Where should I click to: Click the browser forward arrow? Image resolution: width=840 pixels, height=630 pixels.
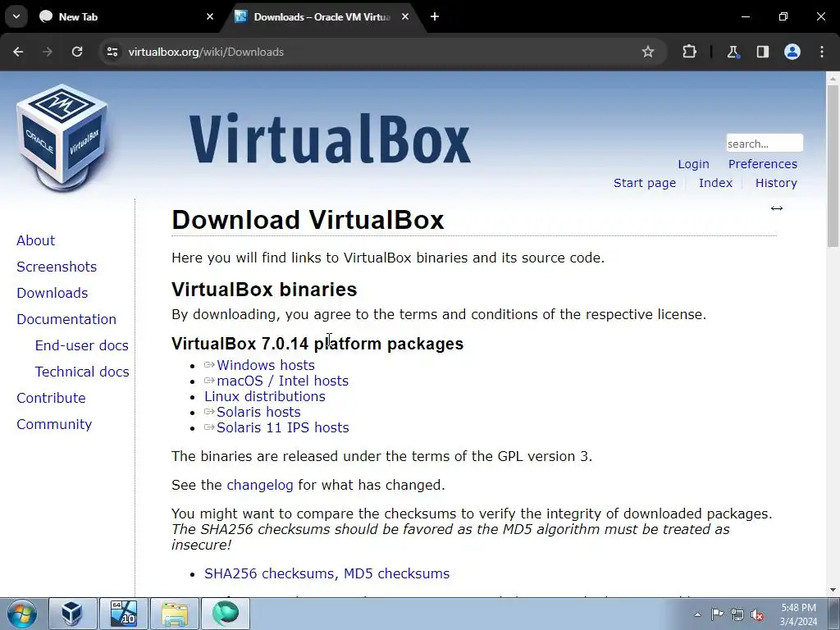(x=48, y=52)
